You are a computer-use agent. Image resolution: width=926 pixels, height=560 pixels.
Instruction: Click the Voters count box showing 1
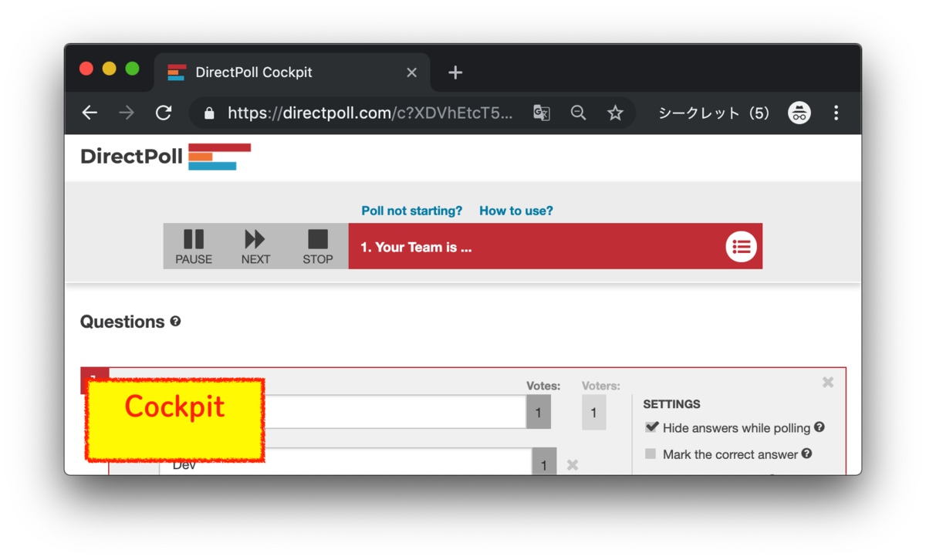(593, 413)
